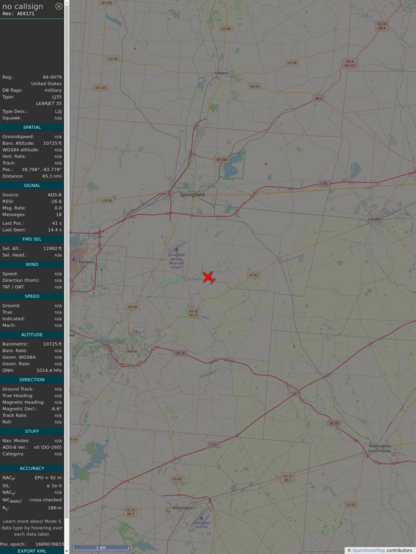Click the Baro. Altitude label in the panel
Image resolution: width=416 pixels, height=554 pixels.
click(x=18, y=143)
